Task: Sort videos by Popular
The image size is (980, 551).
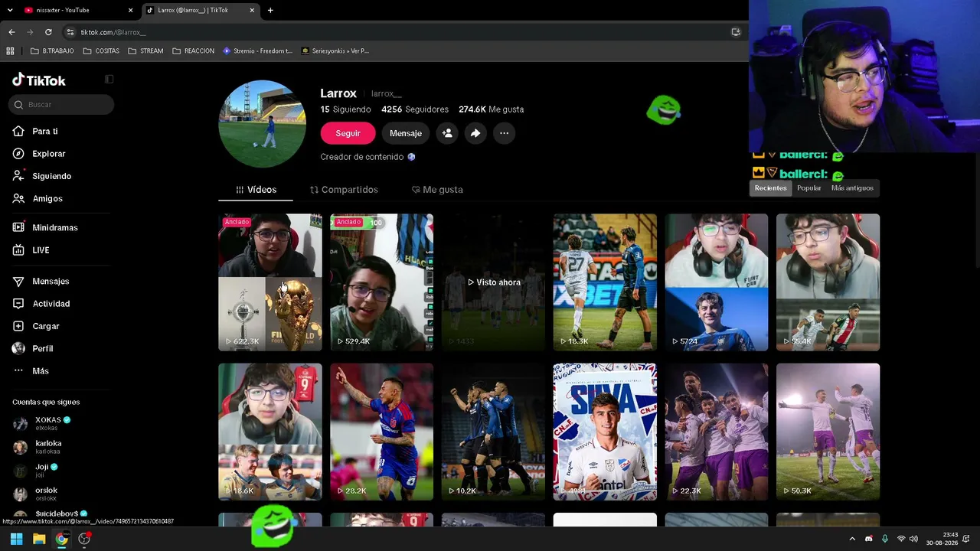Action: (x=808, y=188)
